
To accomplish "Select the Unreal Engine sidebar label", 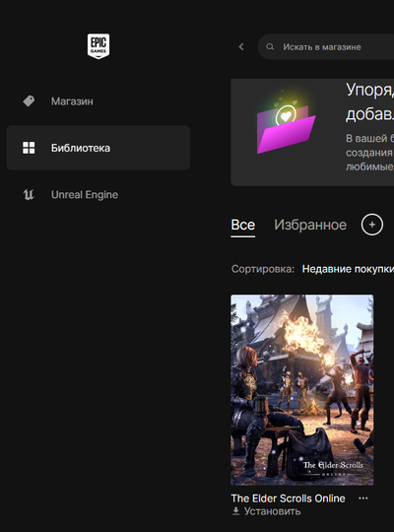I will 85,195.
